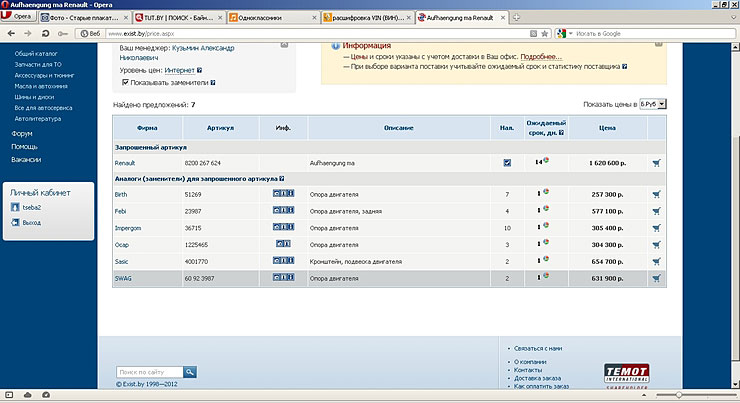Click the TEMOT International logo
The image size is (740, 403).
(x=627, y=373)
